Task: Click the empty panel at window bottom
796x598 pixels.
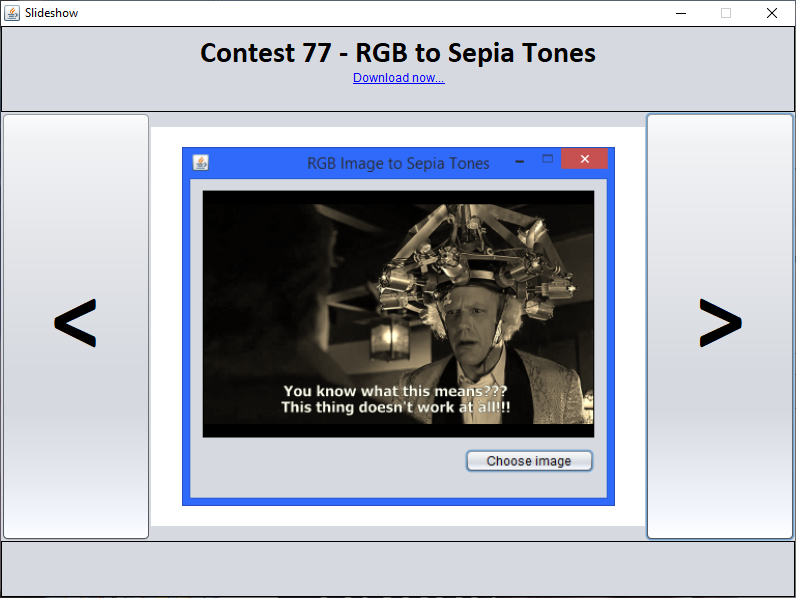Action: (398, 568)
